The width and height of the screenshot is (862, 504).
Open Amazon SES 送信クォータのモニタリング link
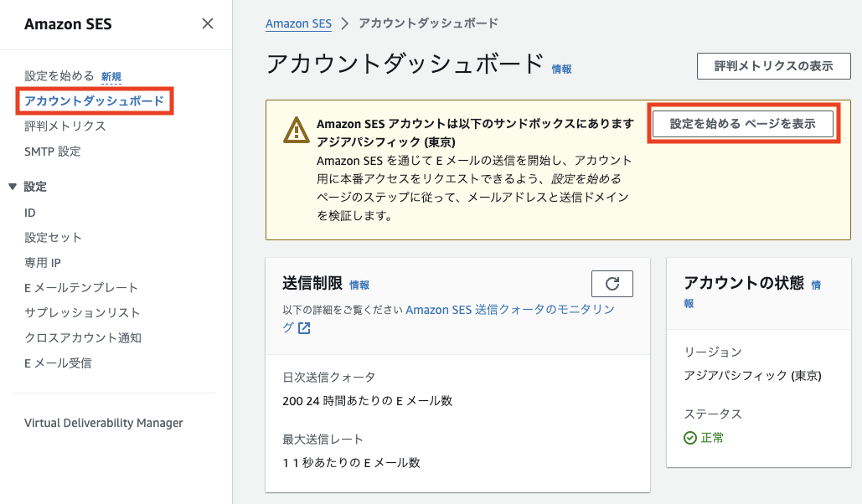(509, 309)
